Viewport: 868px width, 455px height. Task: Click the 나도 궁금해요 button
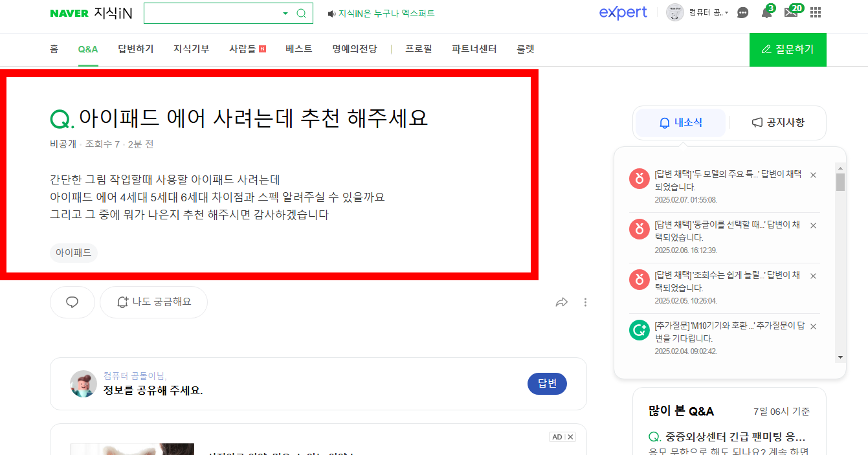154,302
